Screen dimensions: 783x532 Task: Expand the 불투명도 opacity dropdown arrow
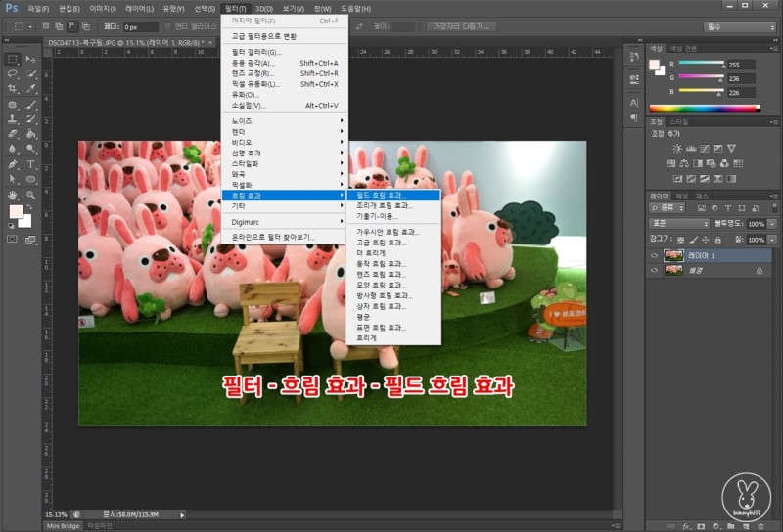[x=772, y=224]
